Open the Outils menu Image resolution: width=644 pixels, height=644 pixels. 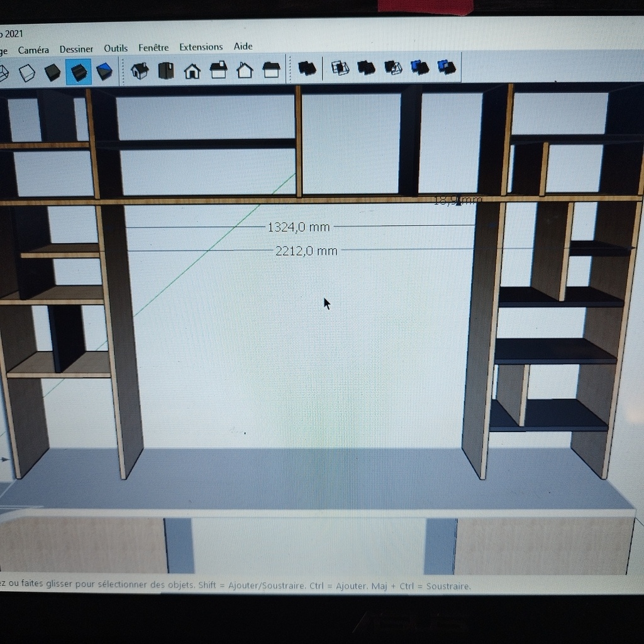click(x=116, y=48)
